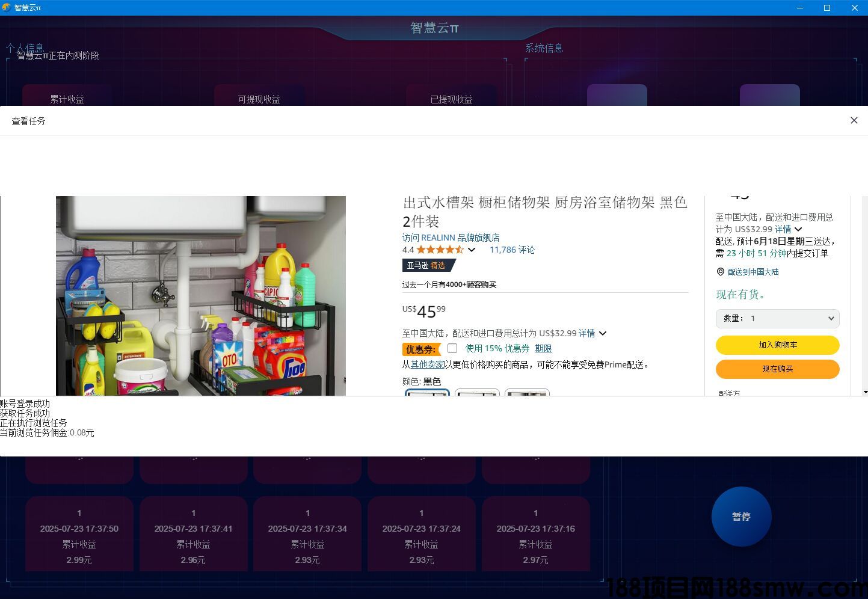The height and width of the screenshot is (599, 868).
Task: Click the 已提现收益 panel
Action: [451, 96]
